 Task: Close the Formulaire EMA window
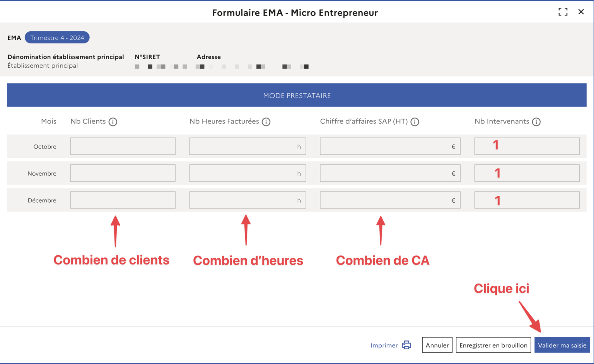coord(581,12)
